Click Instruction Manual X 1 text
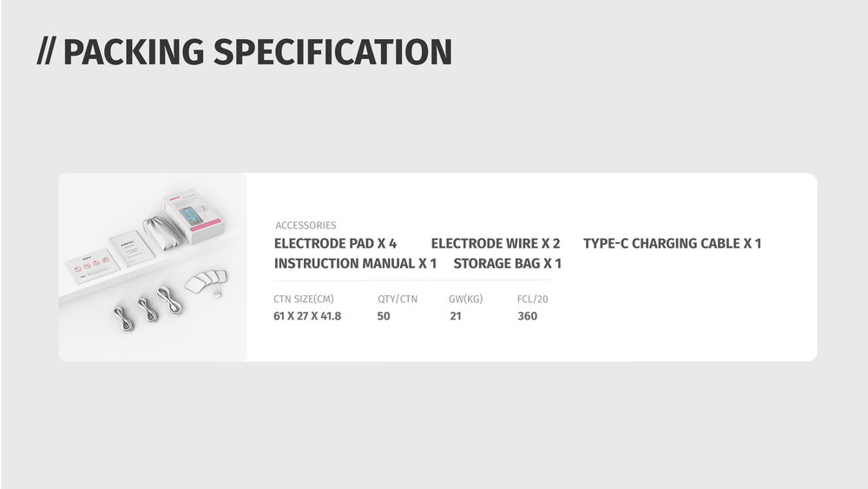Viewport: 868px width, 489px height. pyautogui.click(x=355, y=263)
